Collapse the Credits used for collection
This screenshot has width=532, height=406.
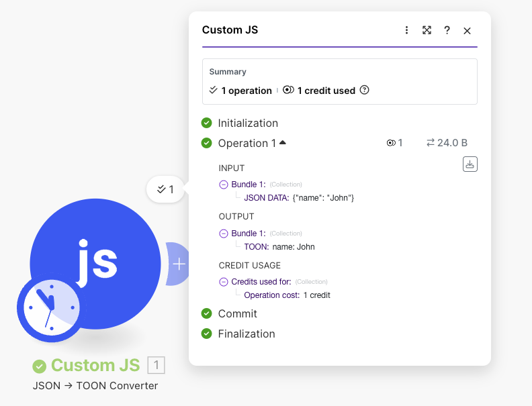tap(223, 282)
